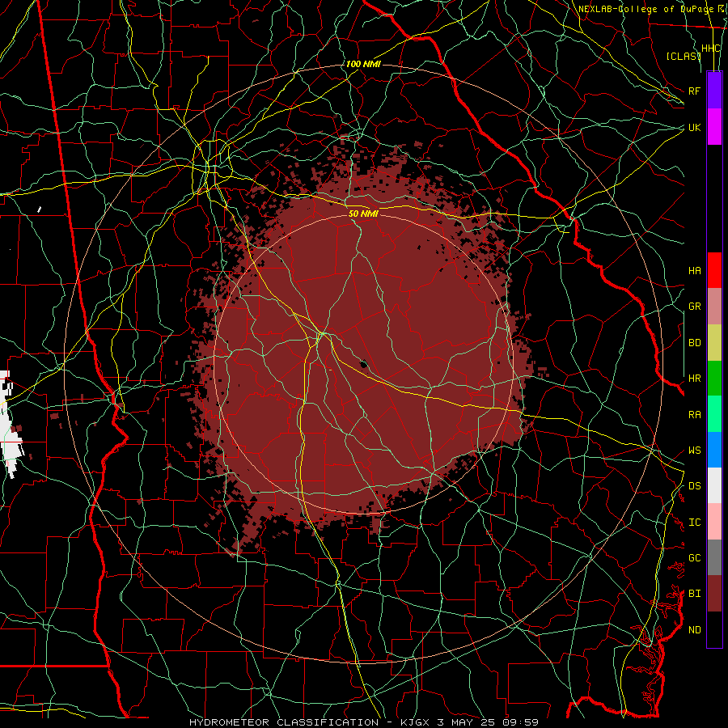Screen dimensions: 728x728
Task: Select the red HA color swatch
Action: coord(714,270)
